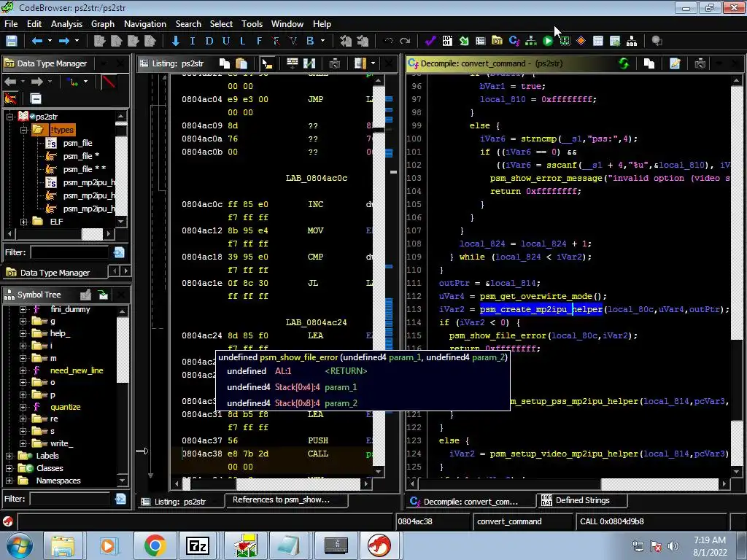Collapse the !types folder
747x560 pixels.
23,130
